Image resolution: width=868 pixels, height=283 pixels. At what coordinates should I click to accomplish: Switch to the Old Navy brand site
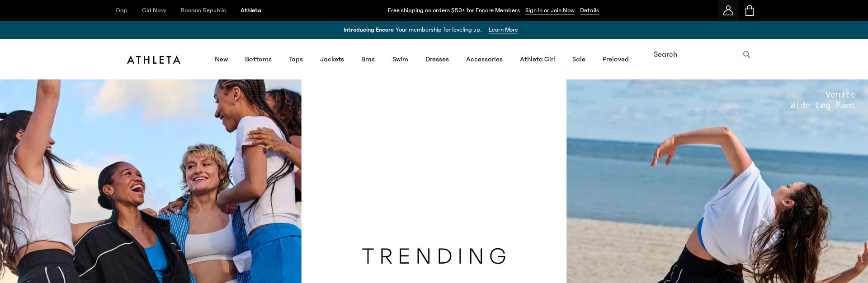154,10
